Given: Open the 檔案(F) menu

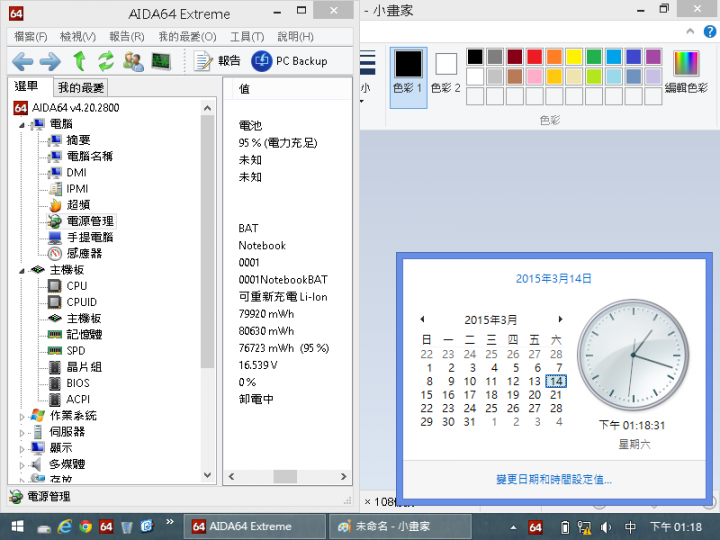Looking at the screenshot, I should point(31,37).
